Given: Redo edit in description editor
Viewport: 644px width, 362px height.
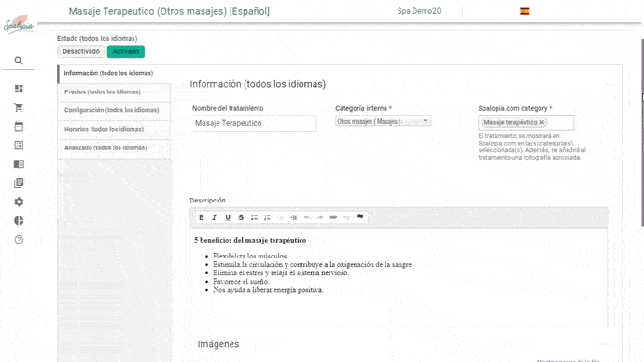Looking at the screenshot, I should tap(320, 217).
